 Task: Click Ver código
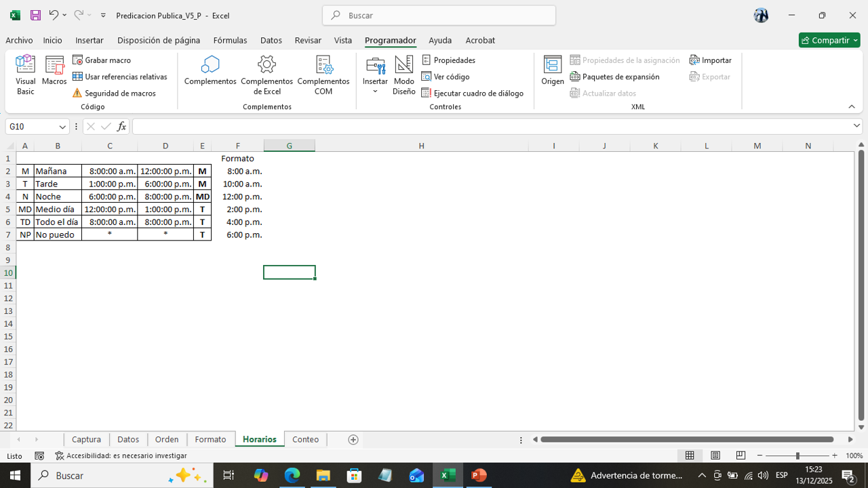click(446, 77)
